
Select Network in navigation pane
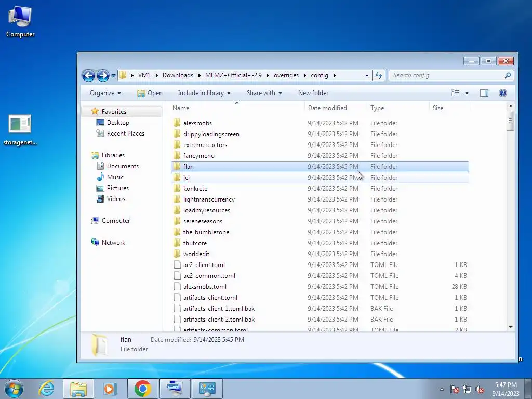[113, 242]
